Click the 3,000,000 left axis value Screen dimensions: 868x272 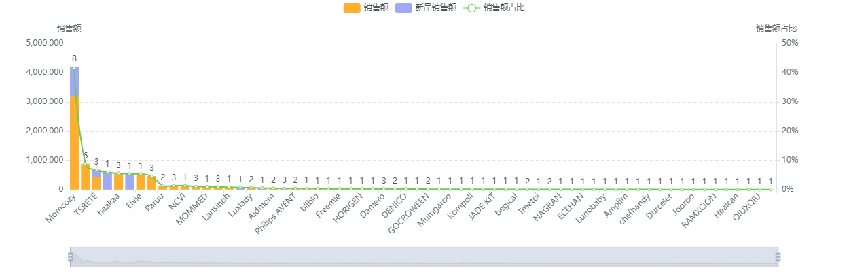coord(43,101)
